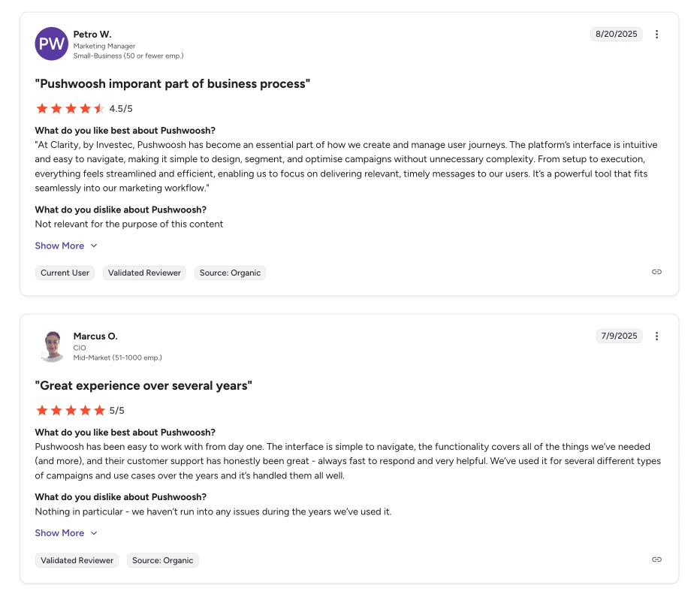Copy the share link for Marcus's review
The image size is (700, 600).
click(x=656, y=559)
